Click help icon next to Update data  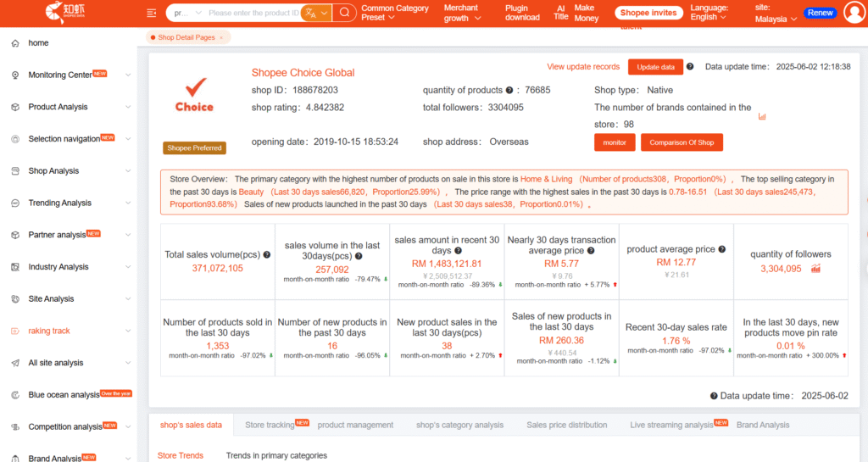[x=690, y=66]
